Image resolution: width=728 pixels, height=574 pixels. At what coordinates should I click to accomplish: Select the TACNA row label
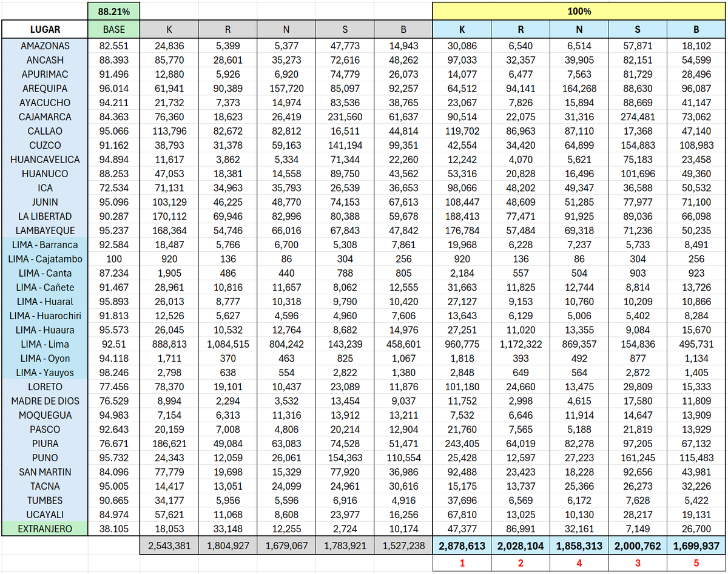click(x=45, y=486)
